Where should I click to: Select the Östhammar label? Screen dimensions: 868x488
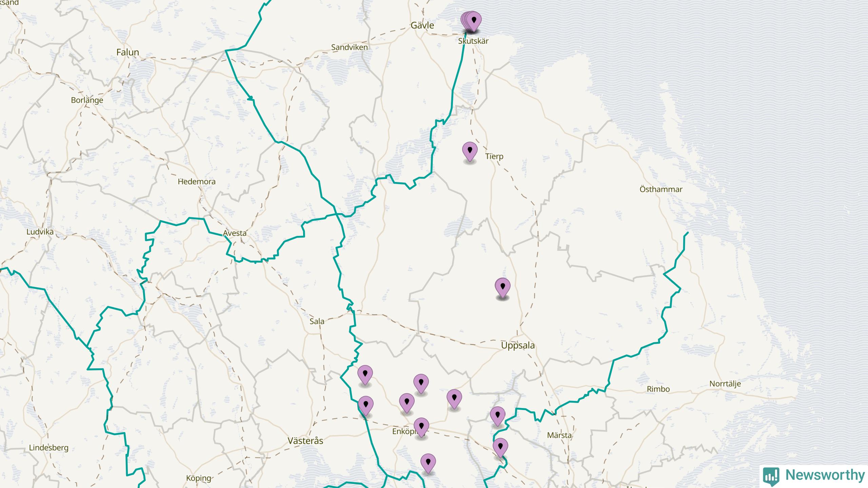(x=661, y=189)
